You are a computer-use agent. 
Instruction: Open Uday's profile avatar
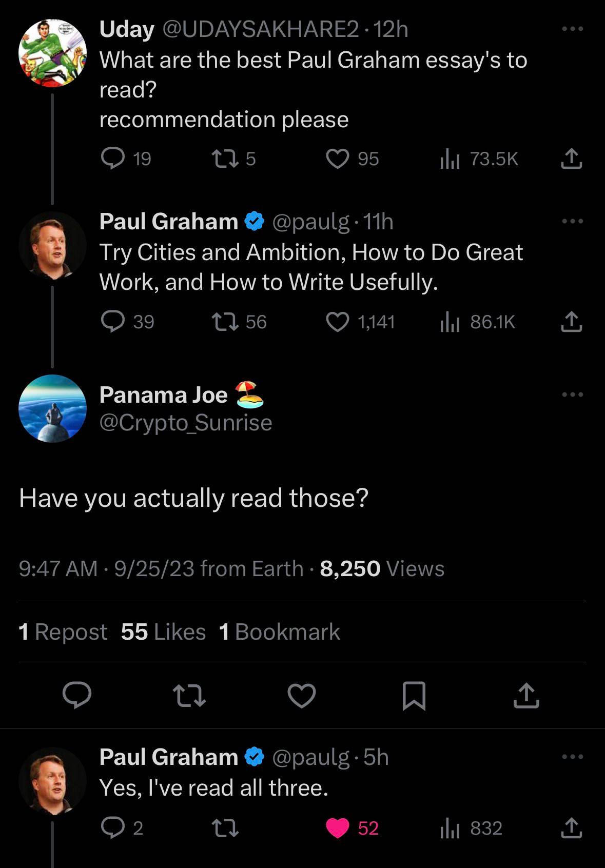(52, 53)
